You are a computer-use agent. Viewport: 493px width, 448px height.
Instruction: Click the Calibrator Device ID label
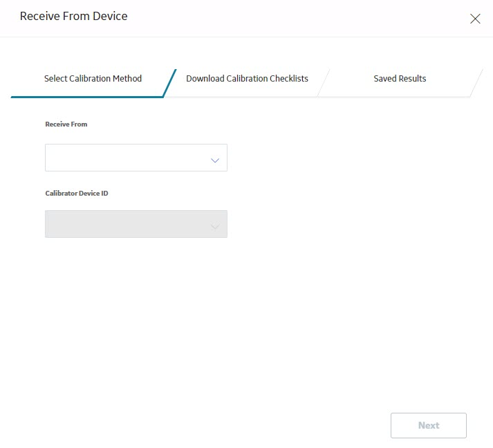tap(76, 194)
